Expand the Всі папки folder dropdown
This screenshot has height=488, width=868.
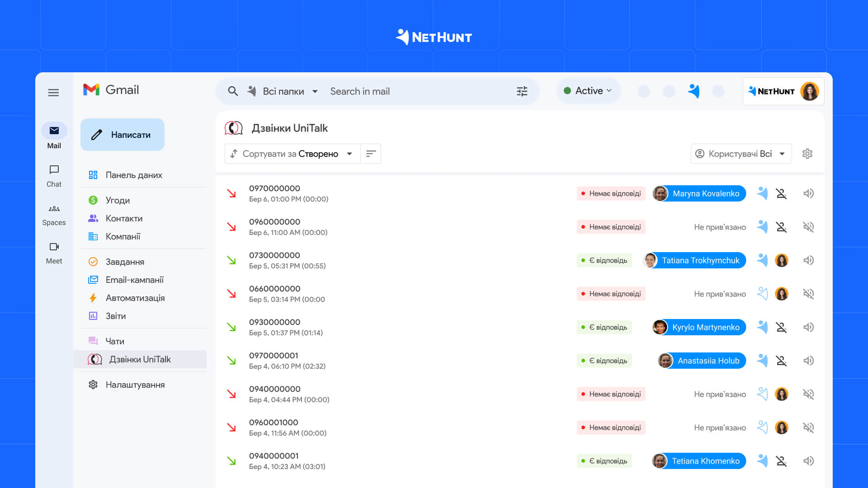315,91
